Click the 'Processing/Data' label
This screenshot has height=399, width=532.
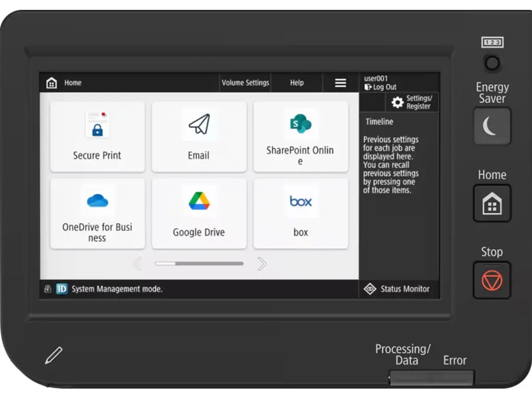(x=403, y=355)
